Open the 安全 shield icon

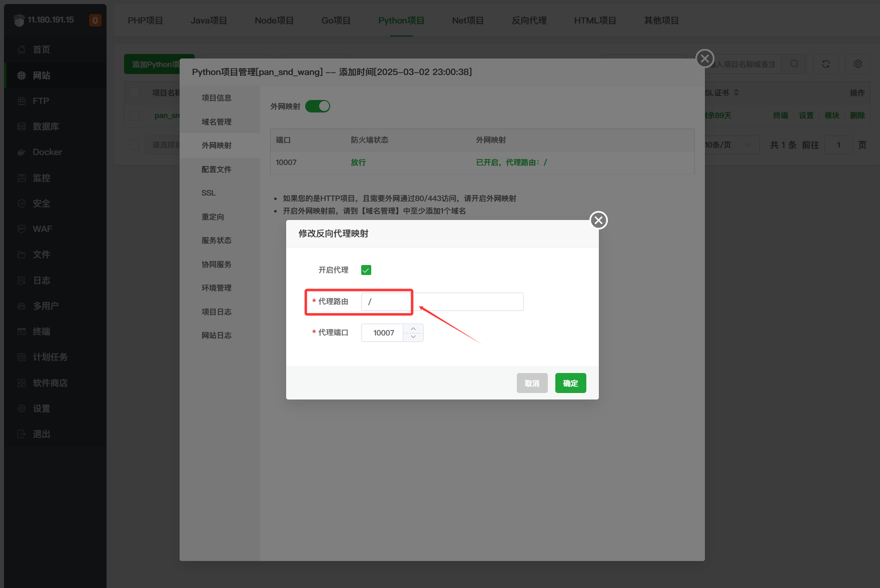pos(22,203)
